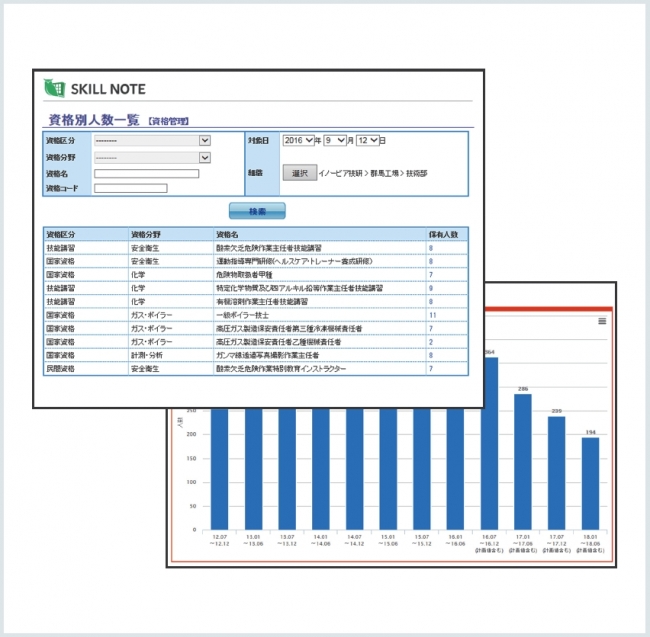Expand the 資格区分 dropdown
The image size is (650, 637).
(151, 141)
